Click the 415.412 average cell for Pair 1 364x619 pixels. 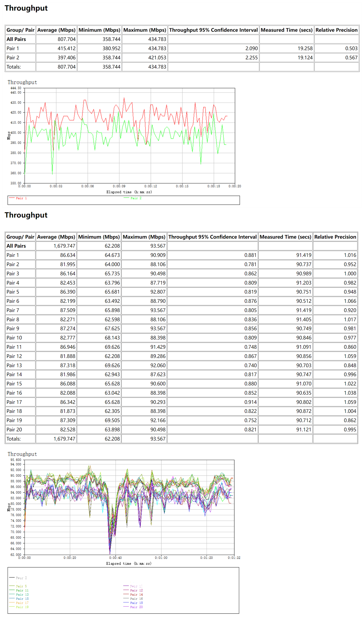point(67,48)
